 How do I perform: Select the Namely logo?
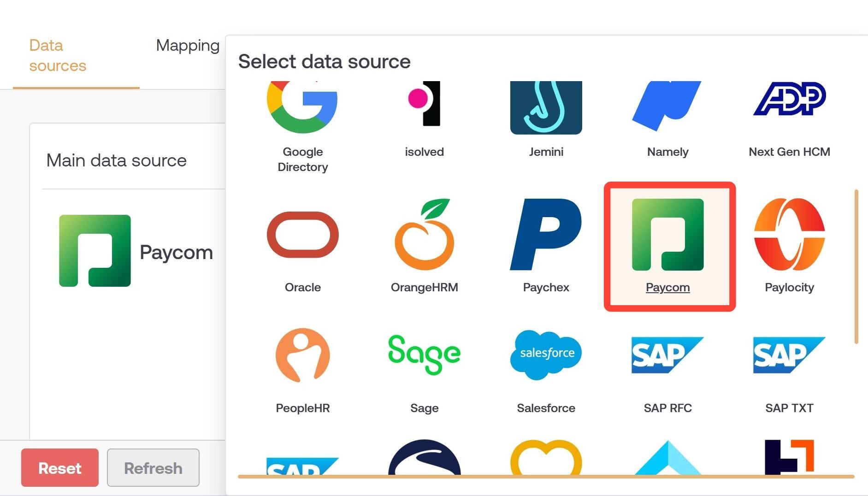pos(667,106)
